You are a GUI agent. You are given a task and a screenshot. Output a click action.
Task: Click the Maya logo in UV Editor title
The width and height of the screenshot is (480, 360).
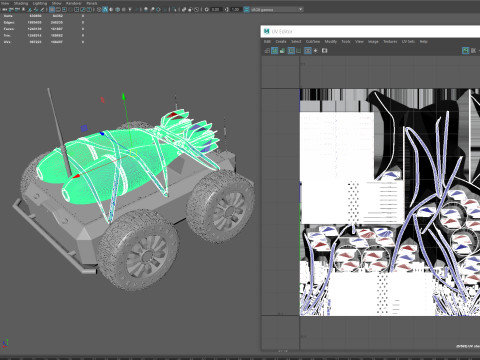tap(266, 31)
